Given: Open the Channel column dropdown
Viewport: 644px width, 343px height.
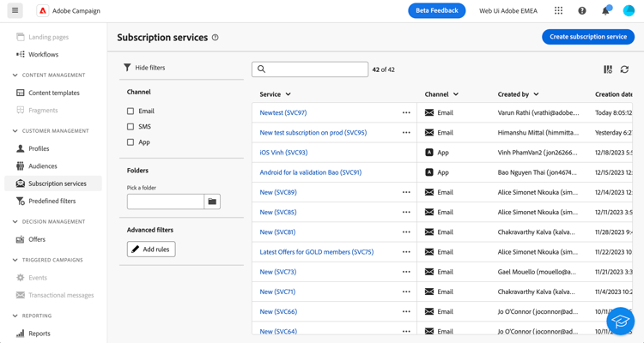Looking at the screenshot, I should (x=456, y=94).
